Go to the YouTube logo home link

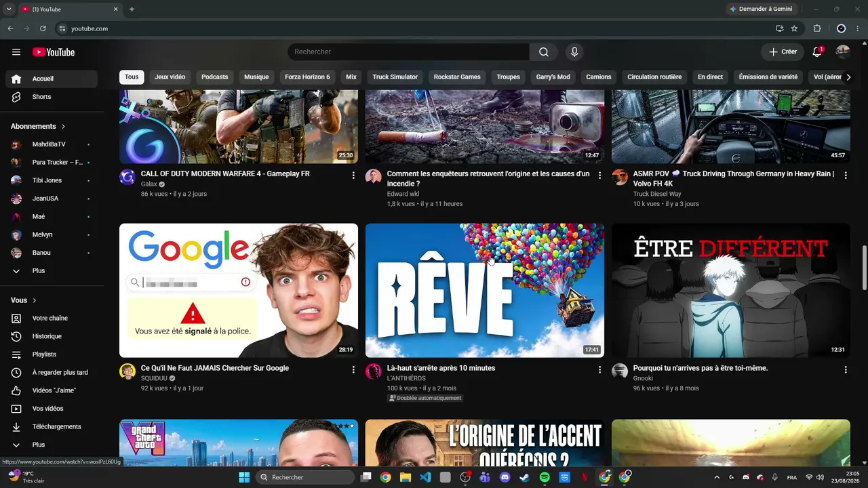coord(54,52)
